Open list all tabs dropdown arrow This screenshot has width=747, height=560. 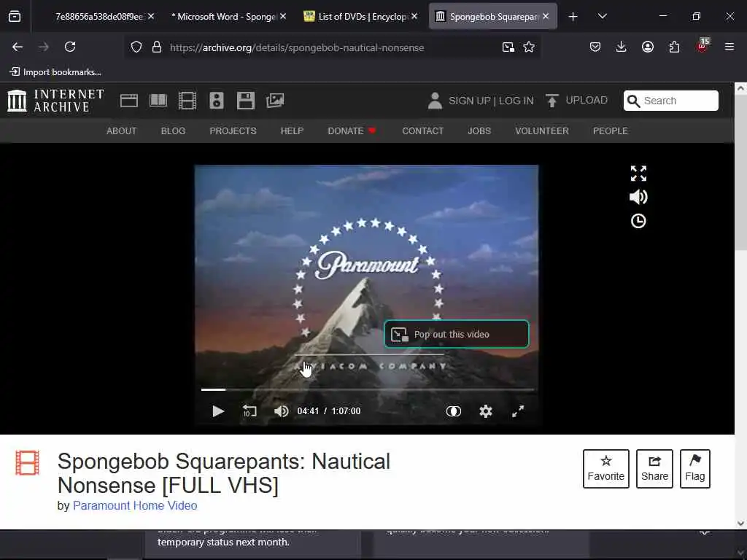point(602,17)
